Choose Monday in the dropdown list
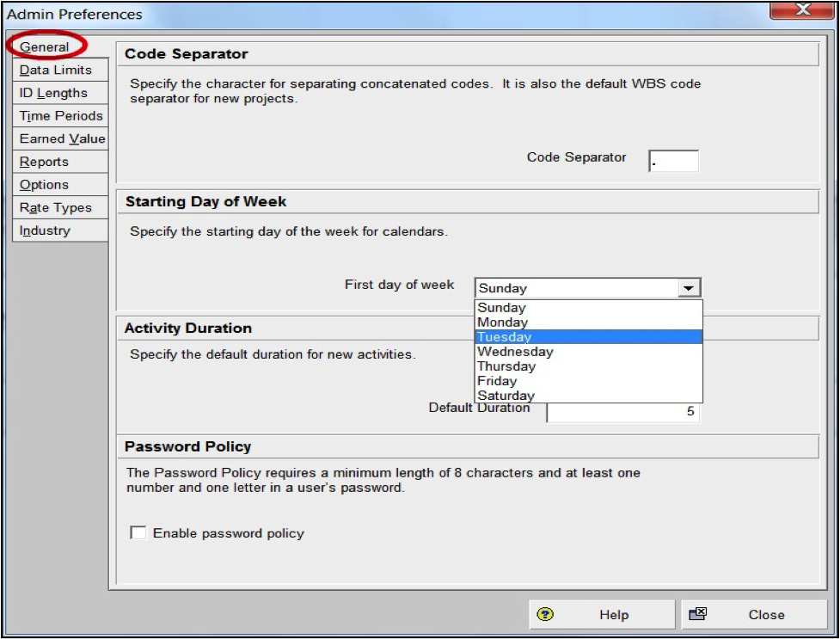The image size is (840, 639). [589, 323]
